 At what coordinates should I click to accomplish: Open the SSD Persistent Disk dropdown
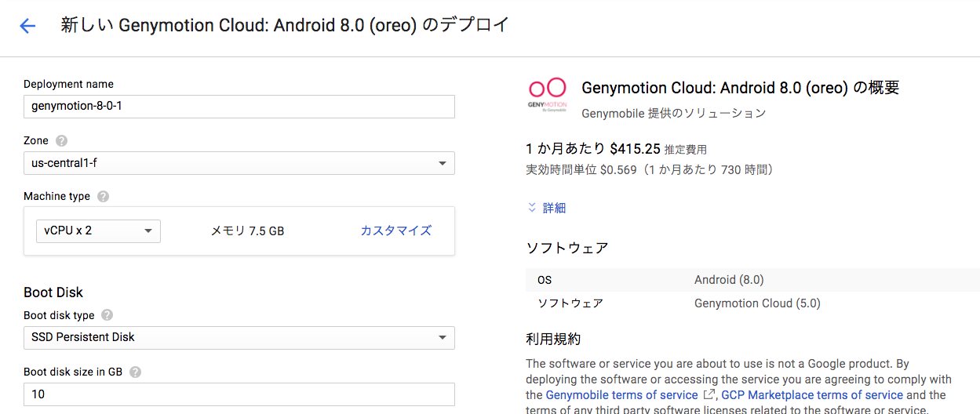(x=239, y=337)
